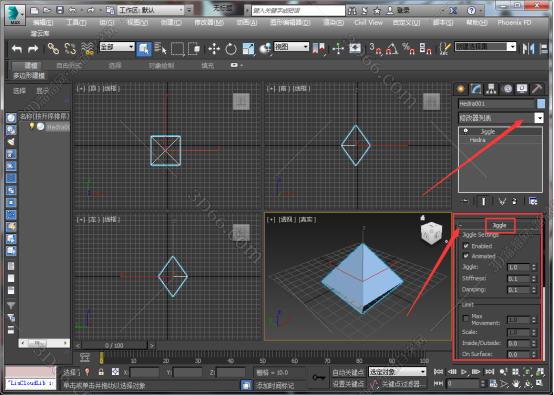554x395 pixels.
Task: Click the Jiggle value field
Action: [x=518, y=267]
